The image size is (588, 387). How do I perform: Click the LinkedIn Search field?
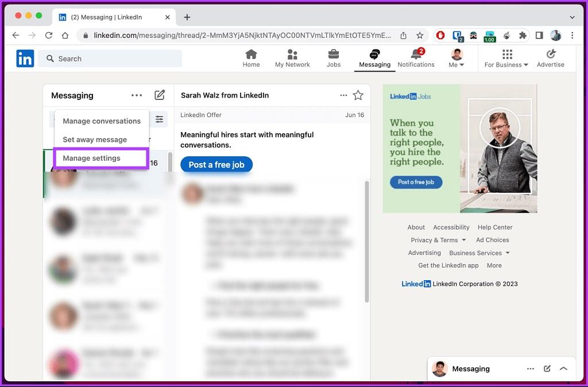coord(110,59)
